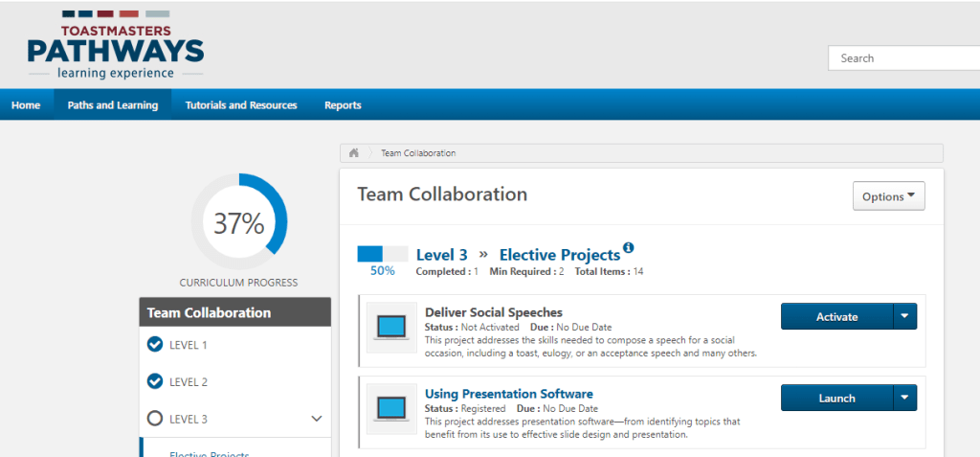Viewport: 980px width, 457px height.
Task: Click into the Search field
Action: point(902,58)
